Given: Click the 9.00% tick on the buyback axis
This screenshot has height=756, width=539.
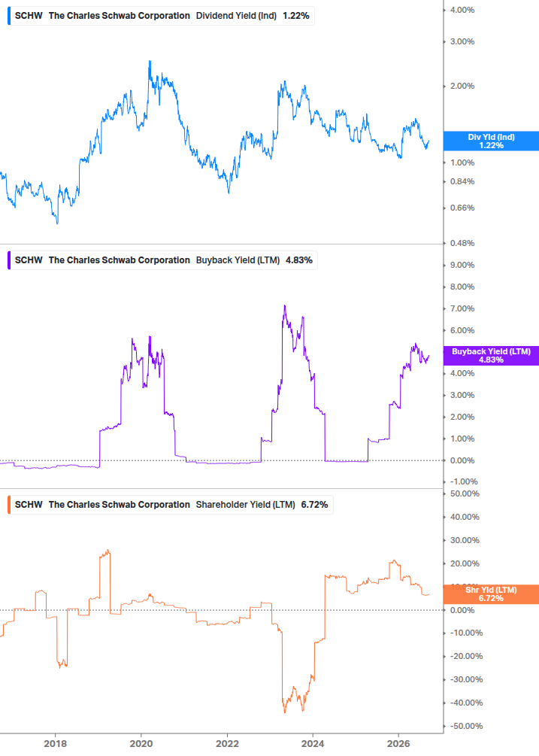Looking at the screenshot, I should pos(462,266).
